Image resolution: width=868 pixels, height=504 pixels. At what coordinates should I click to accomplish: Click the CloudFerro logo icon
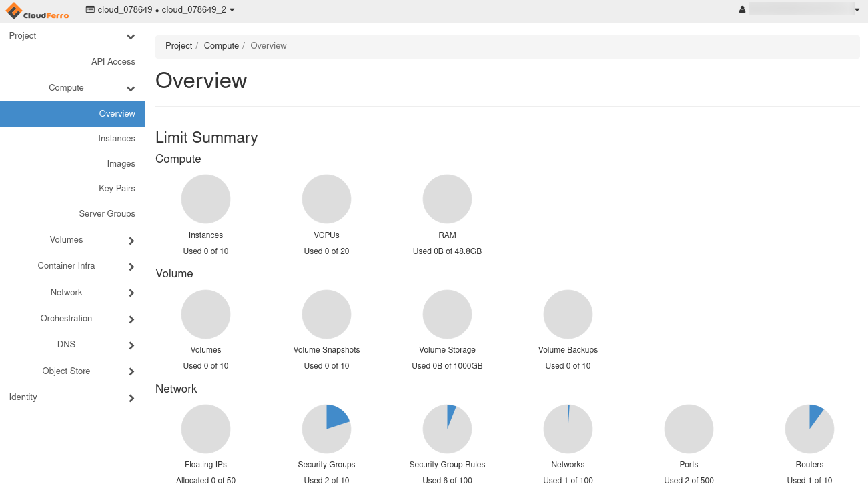(14, 11)
